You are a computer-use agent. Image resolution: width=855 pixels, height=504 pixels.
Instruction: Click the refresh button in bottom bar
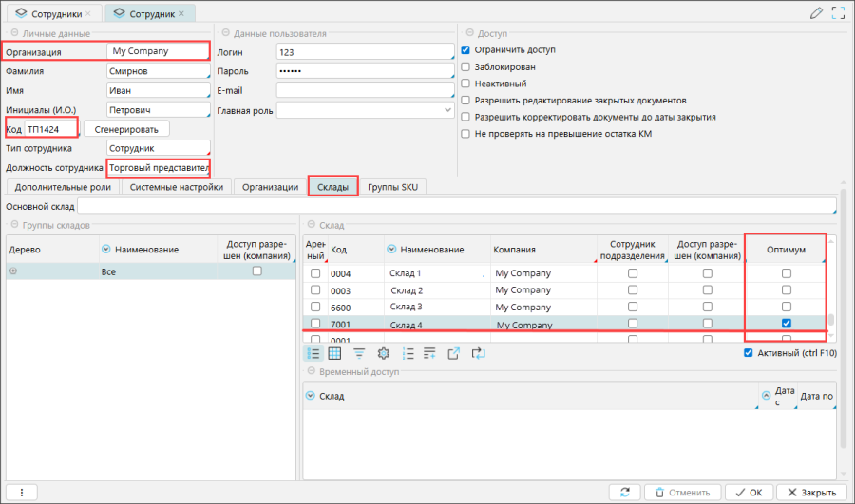point(624,493)
